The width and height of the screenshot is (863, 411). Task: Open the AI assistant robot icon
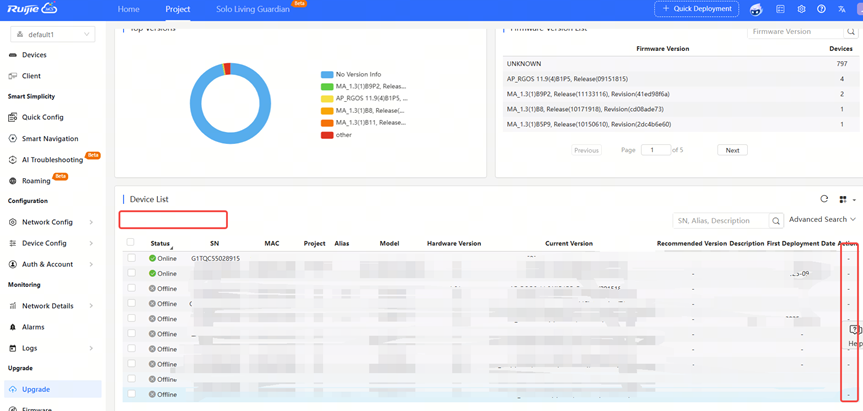pyautogui.click(x=756, y=9)
